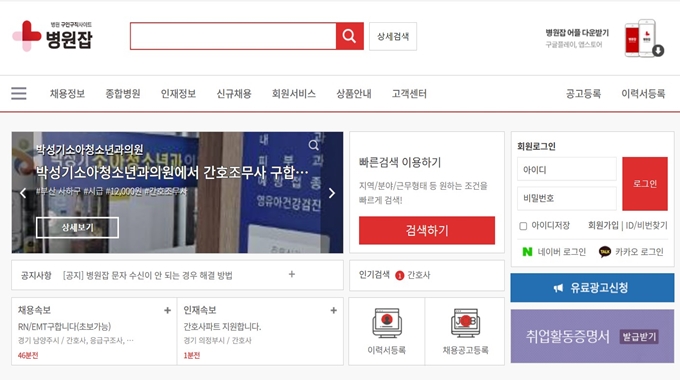Click the ID/비번찾기 link

click(x=646, y=226)
